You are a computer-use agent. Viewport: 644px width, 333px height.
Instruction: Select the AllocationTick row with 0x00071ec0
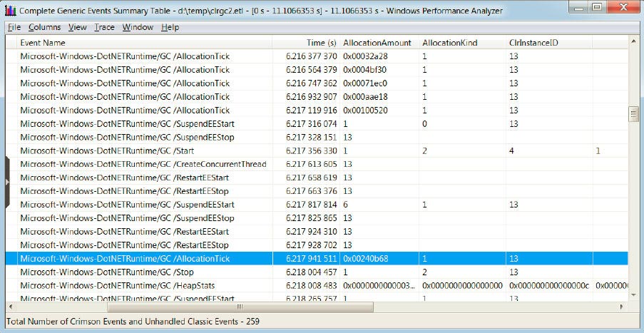pyautogui.click(x=316, y=83)
